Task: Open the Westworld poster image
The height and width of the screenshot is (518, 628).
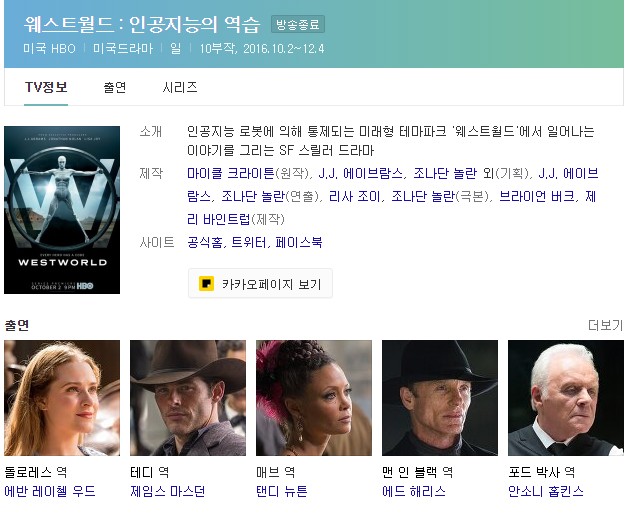Action: 62,210
